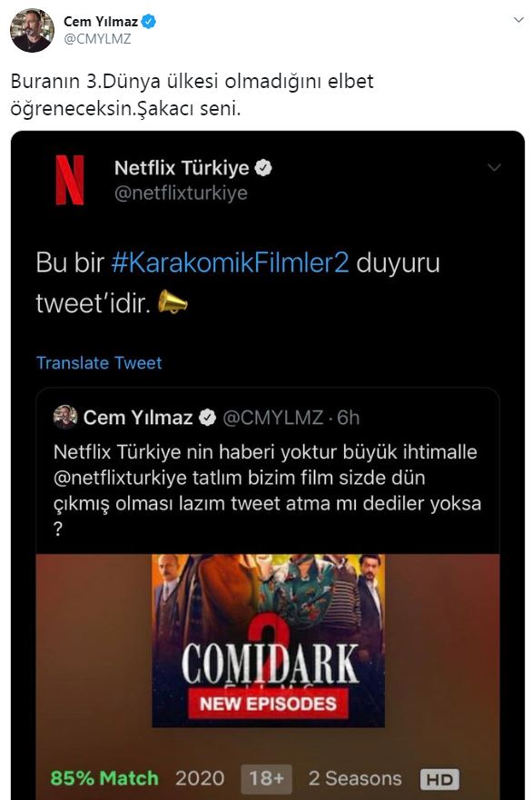Viewport: 532px width, 800px height.
Task: Open the @CMYLMZ handle under the top name
Action: tap(97, 39)
